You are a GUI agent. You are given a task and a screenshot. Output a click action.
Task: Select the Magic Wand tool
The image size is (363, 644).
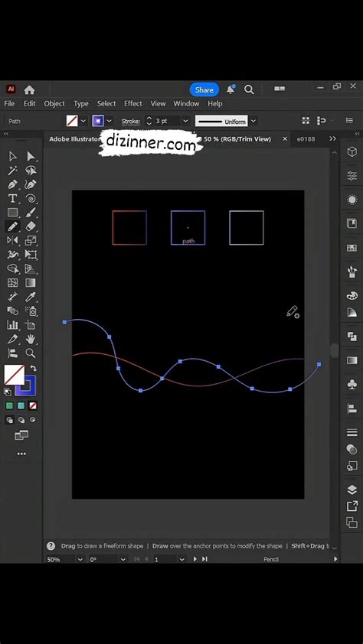click(13, 171)
